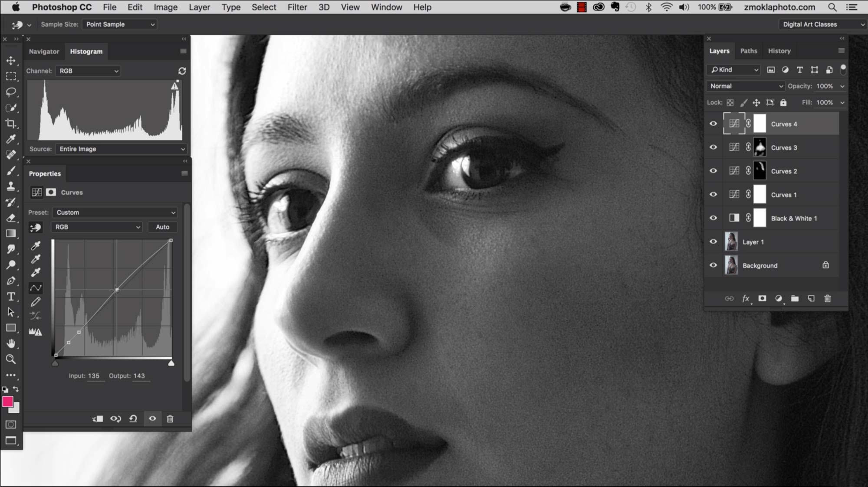This screenshot has height=487, width=868.
Task: Switch to the Paths tab
Action: point(749,51)
